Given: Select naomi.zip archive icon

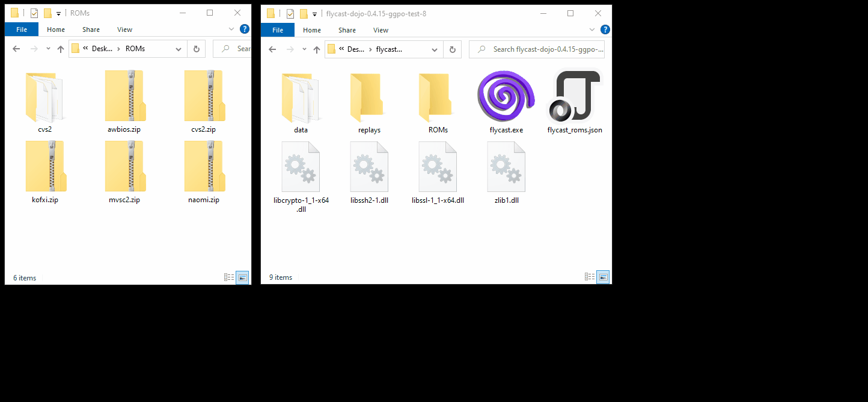Looking at the screenshot, I should point(204,167).
